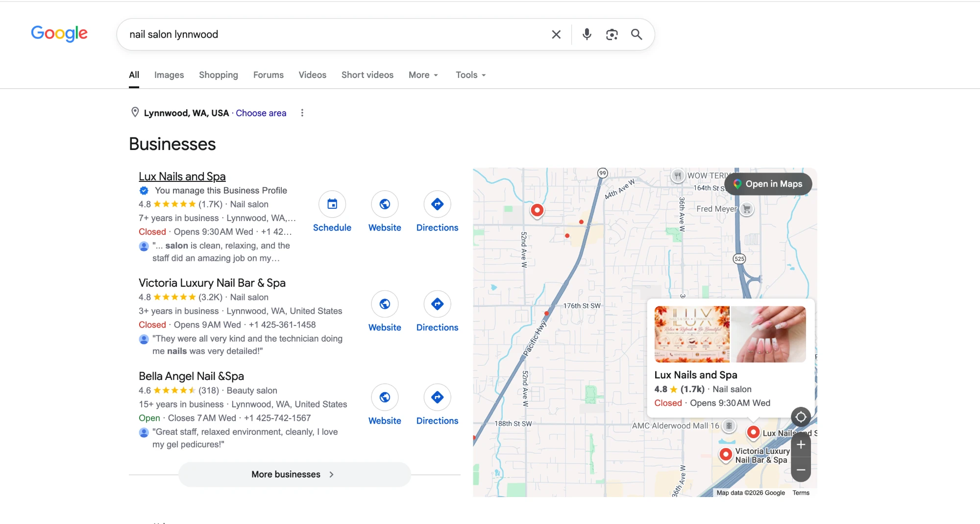Start a voice search with the microphone
The width and height of the screenshot is (980, 524).
(x=587, y=34)
